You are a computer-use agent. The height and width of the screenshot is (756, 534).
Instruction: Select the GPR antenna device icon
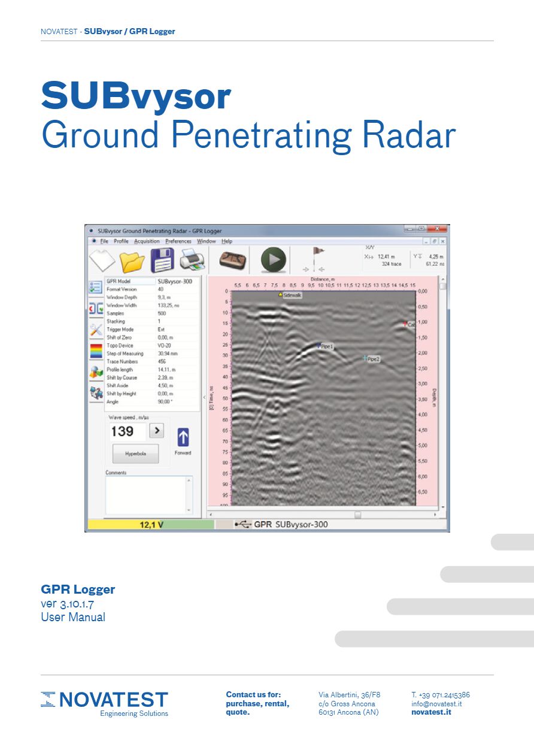click(233, 258)
